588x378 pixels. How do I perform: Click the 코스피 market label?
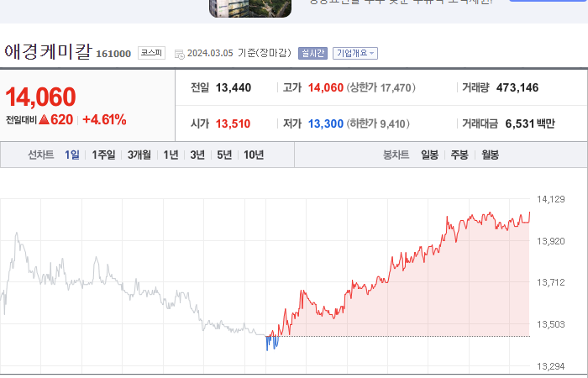[x=151, y=53]
